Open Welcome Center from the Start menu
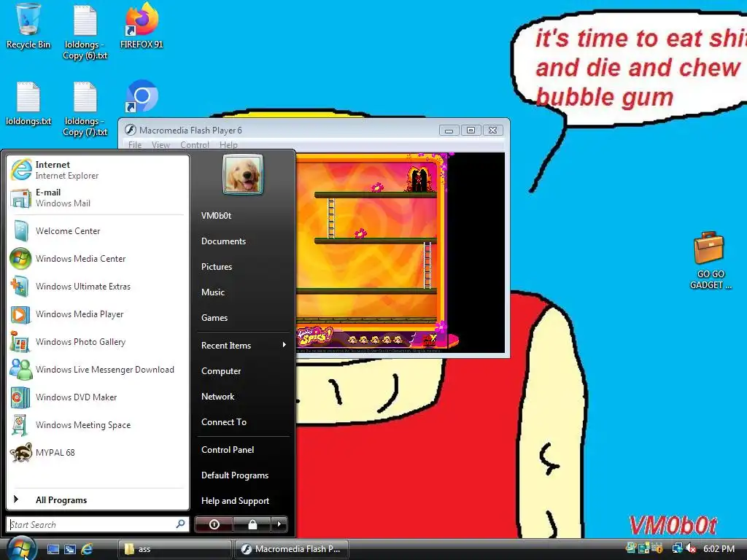This screenshot has width=747, height=560. pyautogui.click(x=98, y=231)
